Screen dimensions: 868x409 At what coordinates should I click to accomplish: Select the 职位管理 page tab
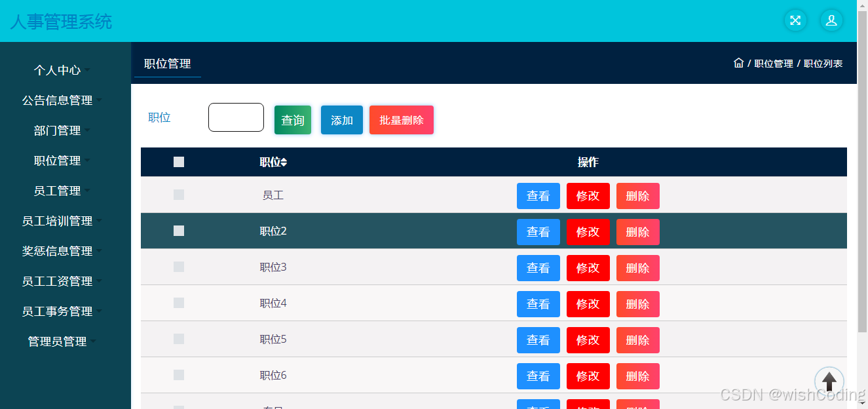tap(168, 64)
